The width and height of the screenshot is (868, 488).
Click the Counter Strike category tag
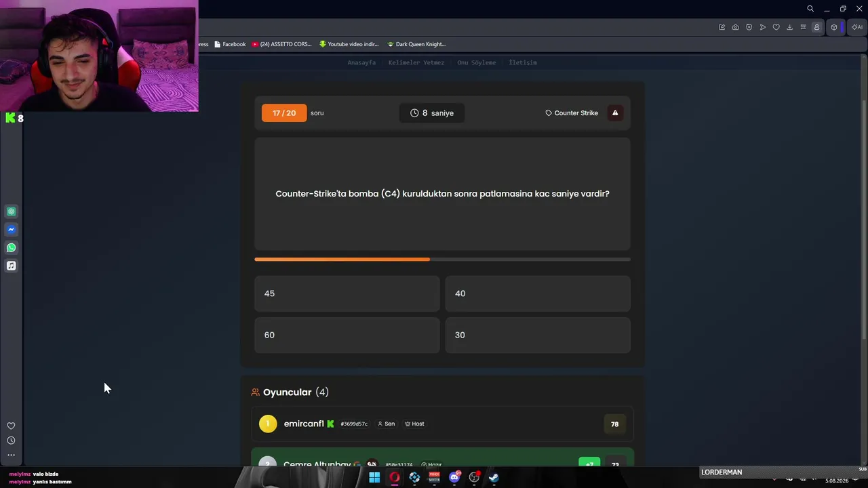click(x=572, y=113)
